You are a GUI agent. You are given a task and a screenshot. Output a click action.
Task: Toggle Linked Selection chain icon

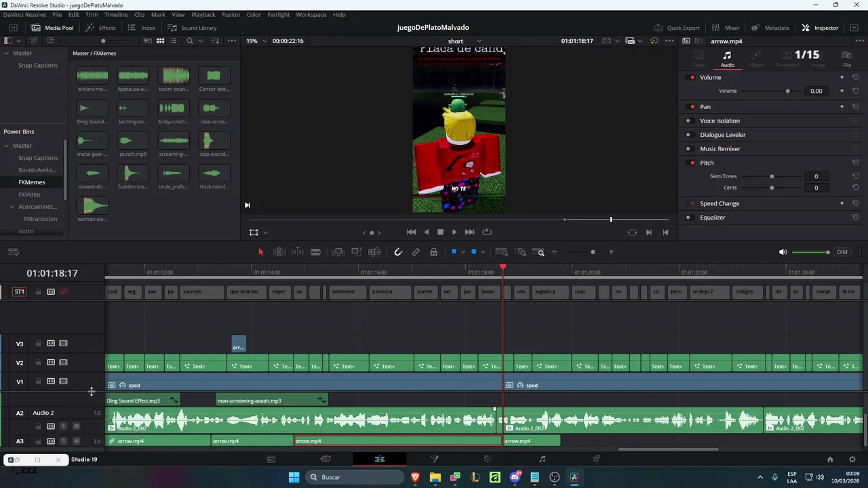[416, 252]
